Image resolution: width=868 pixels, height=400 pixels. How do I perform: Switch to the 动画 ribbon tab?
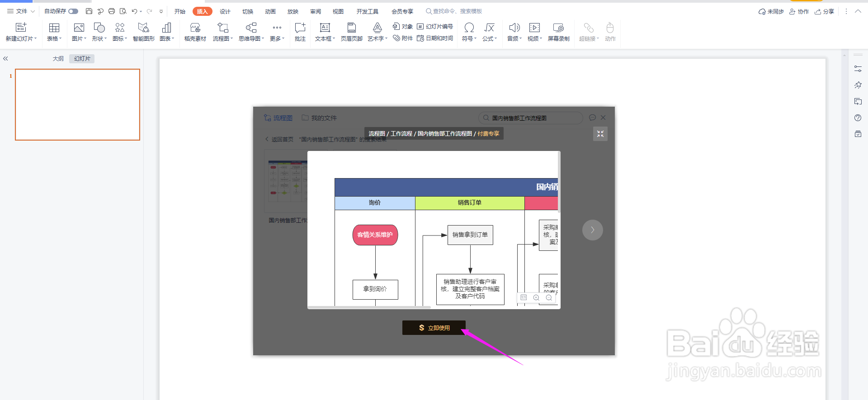point(270,11)
